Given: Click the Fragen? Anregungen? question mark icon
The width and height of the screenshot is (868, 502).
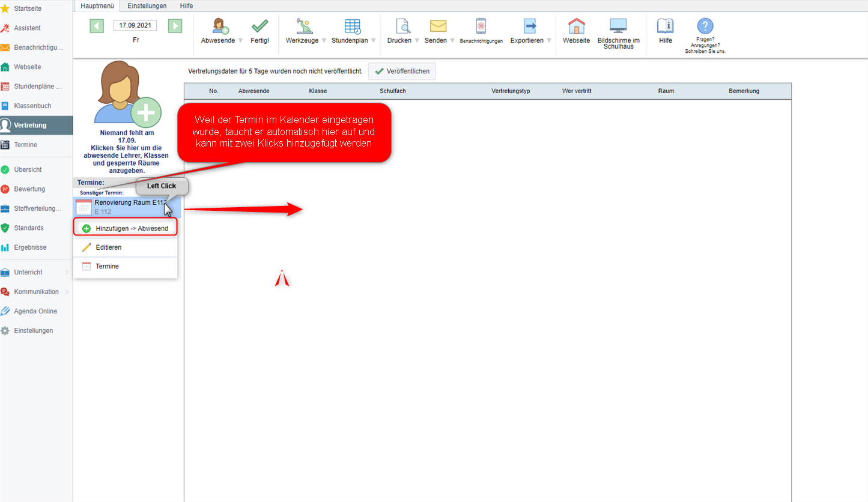Looking at the screenshot, I should 705,26.
